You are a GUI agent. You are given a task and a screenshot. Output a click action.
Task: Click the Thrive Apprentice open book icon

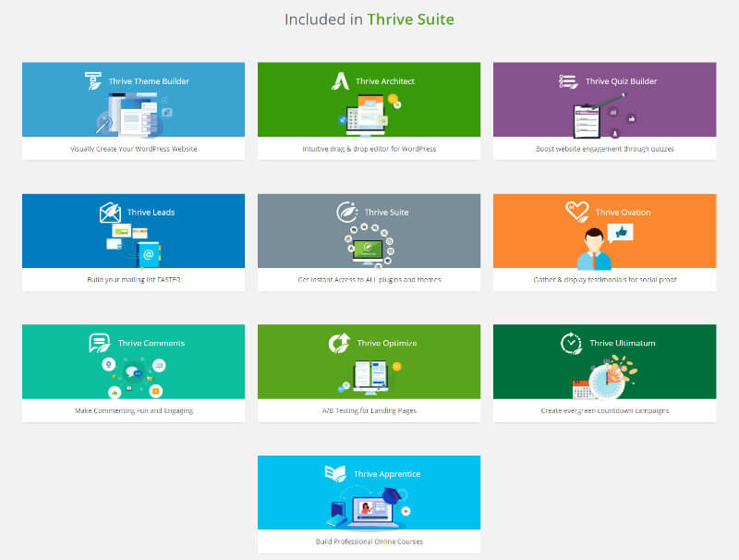click(335, 473)
